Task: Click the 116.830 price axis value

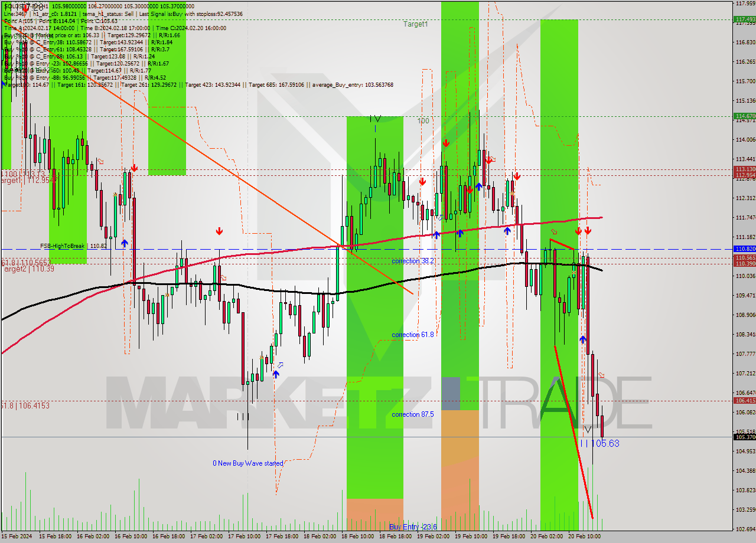Action: (x=745, y=42)
